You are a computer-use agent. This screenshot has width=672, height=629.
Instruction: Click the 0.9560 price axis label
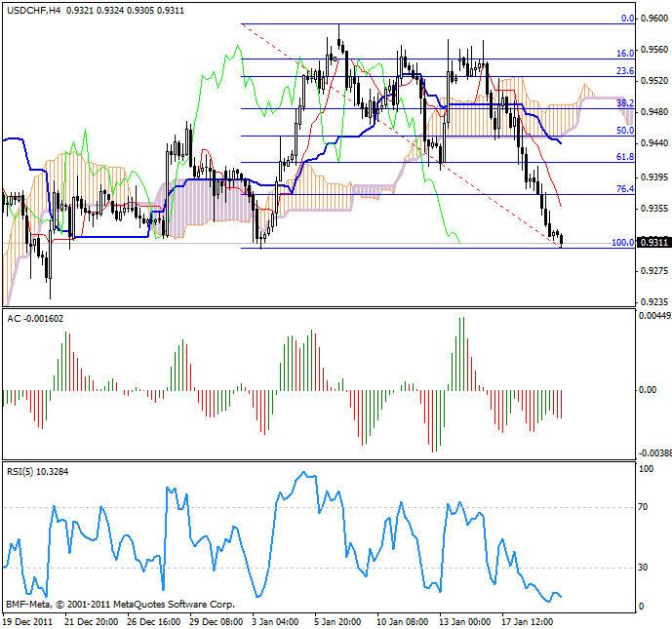(x=654, y=50)
